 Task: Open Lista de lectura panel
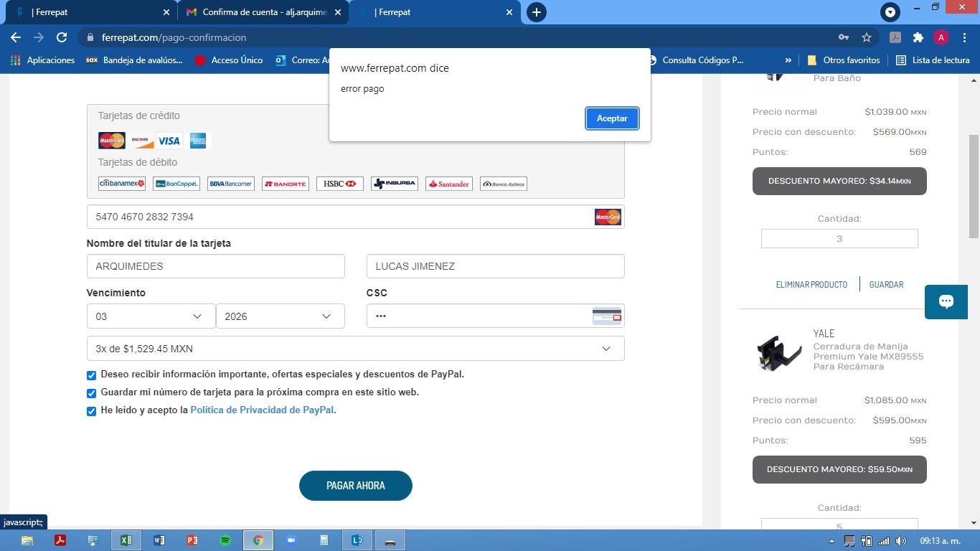coord(933,60)
